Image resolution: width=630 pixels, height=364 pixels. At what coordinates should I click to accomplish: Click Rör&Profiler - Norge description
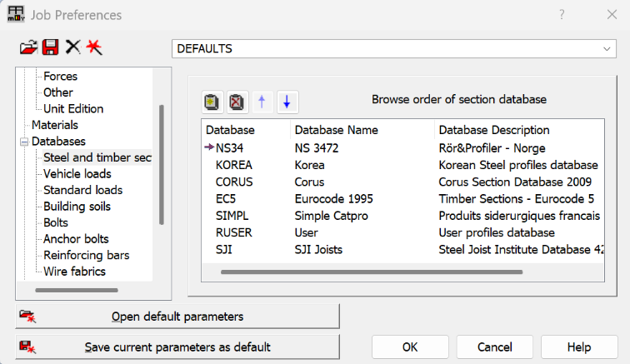pos(492,148)
